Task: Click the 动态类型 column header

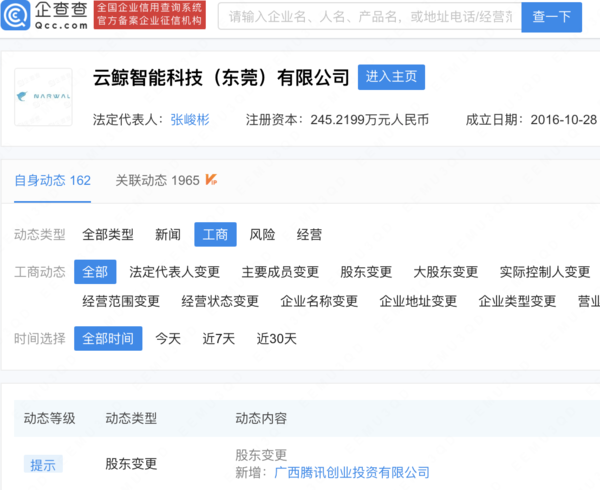Action: pyautogui.click(x=131, y=418)
